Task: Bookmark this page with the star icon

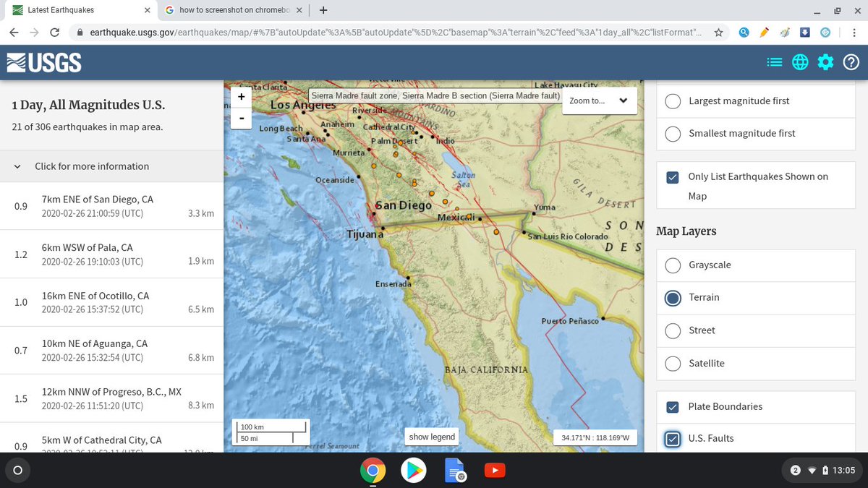Action: [718, 33]
